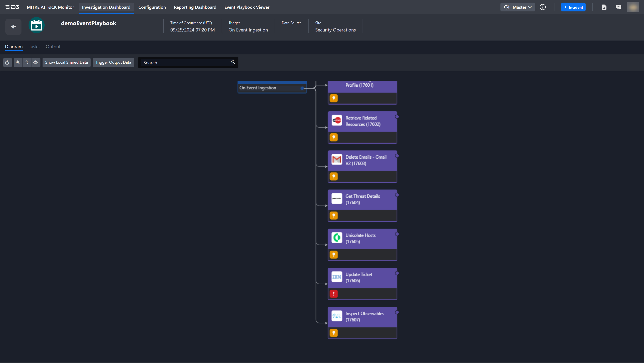The height and width of the screenshot is (363, 644).
Task: Click the fit-to-screen diagram icon
Action: 35,62
